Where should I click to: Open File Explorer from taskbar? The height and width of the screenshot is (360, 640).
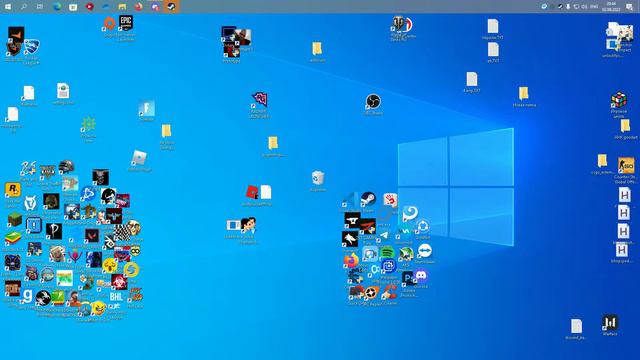tap(122, 7)
